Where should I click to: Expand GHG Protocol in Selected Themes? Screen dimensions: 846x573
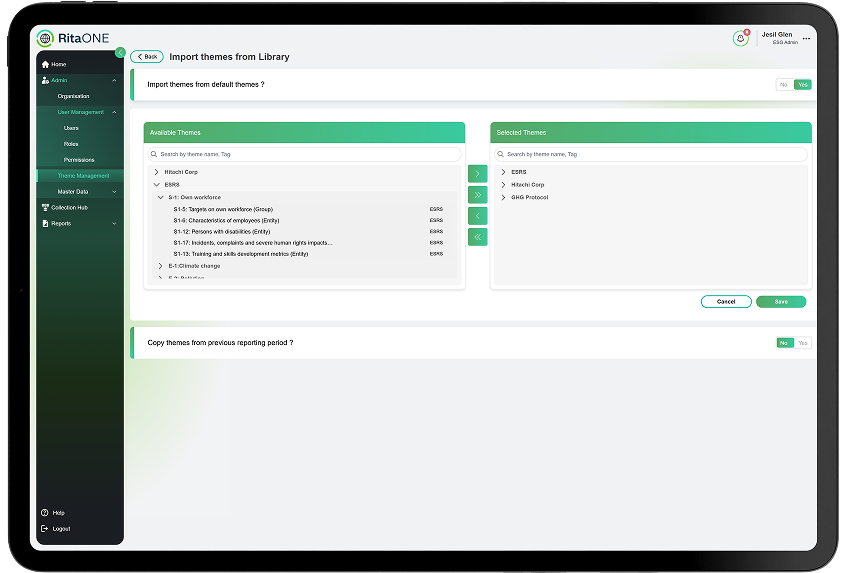tap(503, 197)
